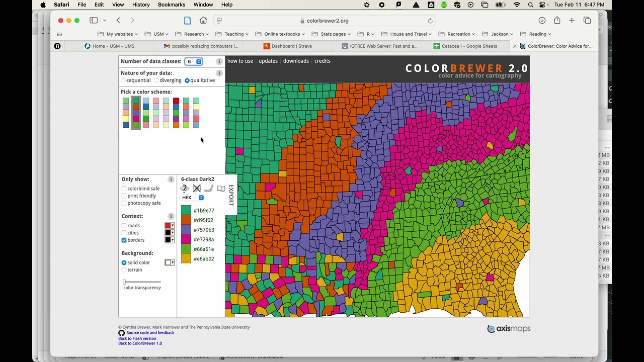Click the Safari sidebar toggle icon

94,21
